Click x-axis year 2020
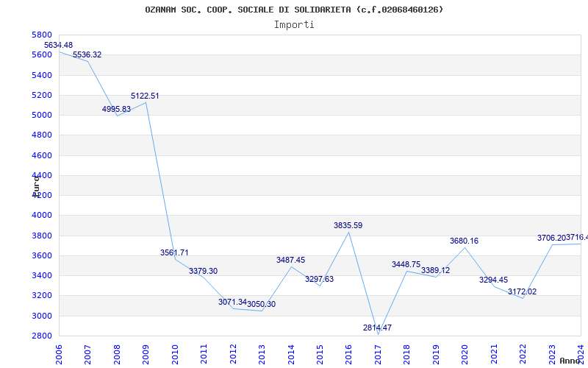Screen dimensions: 588x368 pos(465,354)
